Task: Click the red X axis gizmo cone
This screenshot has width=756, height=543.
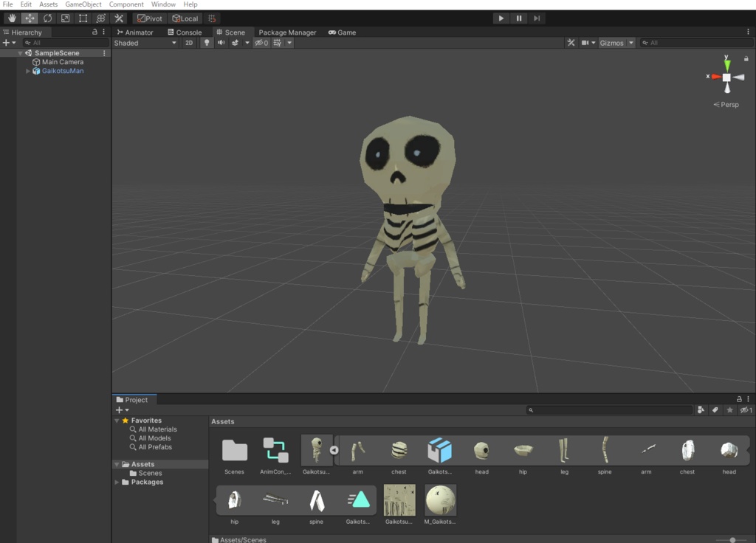Action: (x=716, y=77)
